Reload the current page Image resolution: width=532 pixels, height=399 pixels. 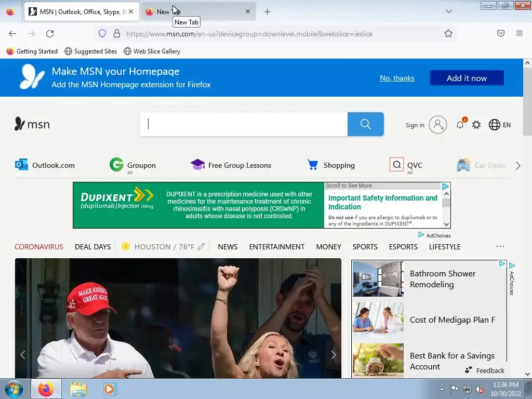(x=50, y=34)
